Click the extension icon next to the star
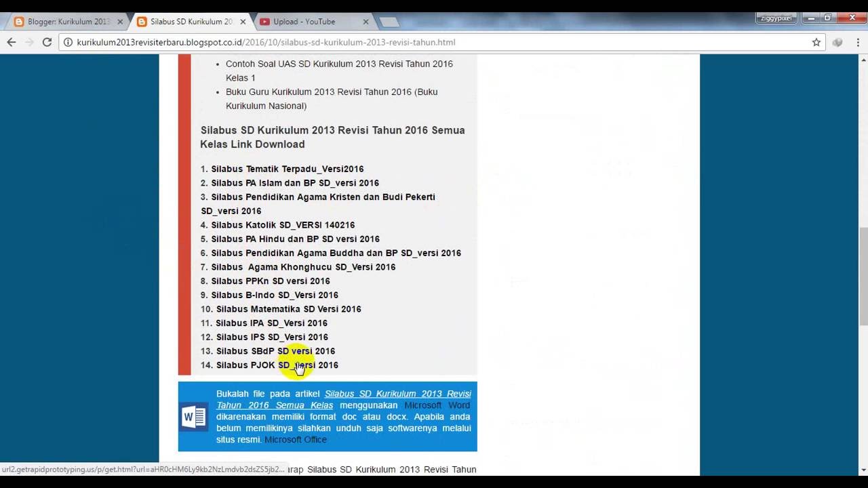 click(837, 42)
